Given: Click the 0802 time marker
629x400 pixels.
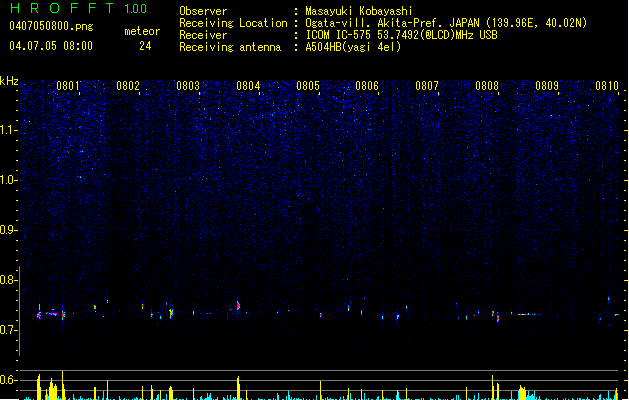Looking at the screenshot, I should 128,86.
